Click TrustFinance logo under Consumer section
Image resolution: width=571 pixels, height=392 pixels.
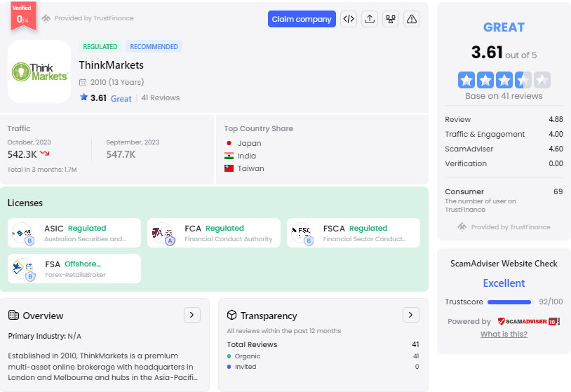click(x=462, y=227)
